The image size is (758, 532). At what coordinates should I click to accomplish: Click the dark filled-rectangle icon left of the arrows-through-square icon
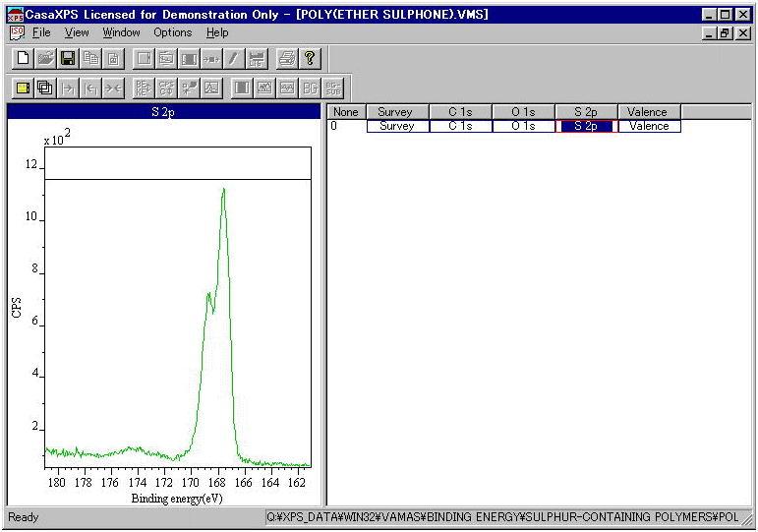pyautogui.click(x=189, y=59)
